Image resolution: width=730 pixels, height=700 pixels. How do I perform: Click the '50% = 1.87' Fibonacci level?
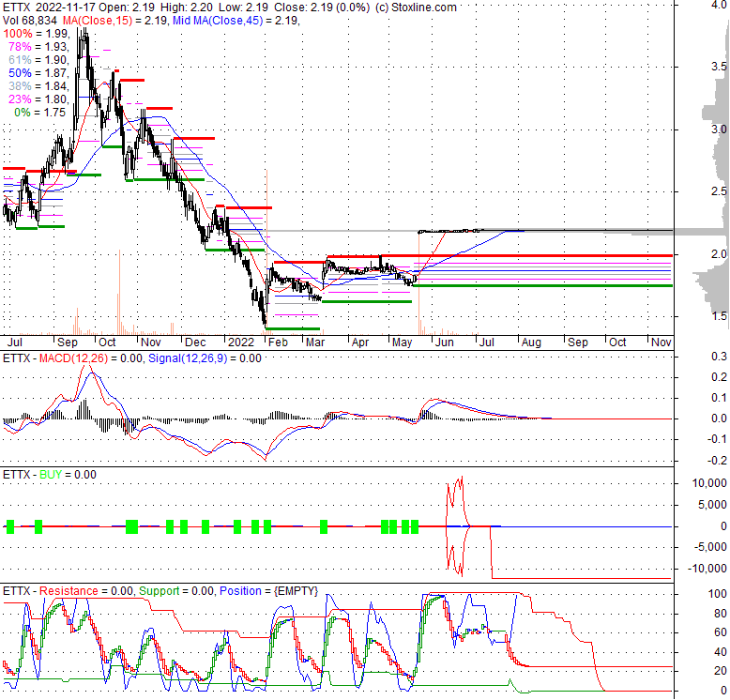[38, 73]
